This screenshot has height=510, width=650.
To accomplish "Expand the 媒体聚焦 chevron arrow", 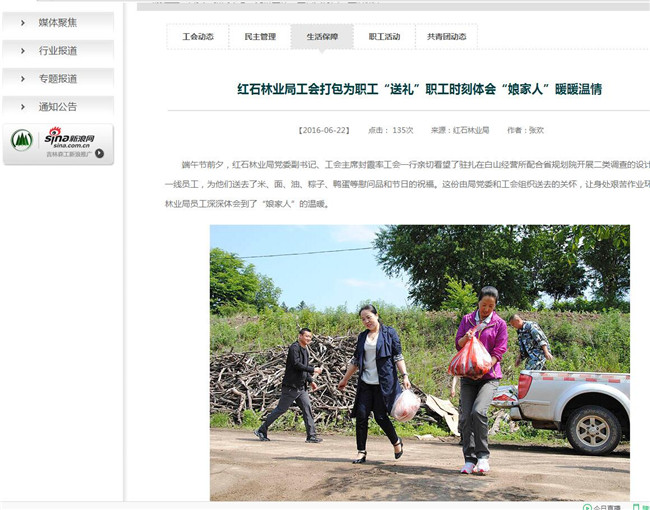I will pos(22,22).
